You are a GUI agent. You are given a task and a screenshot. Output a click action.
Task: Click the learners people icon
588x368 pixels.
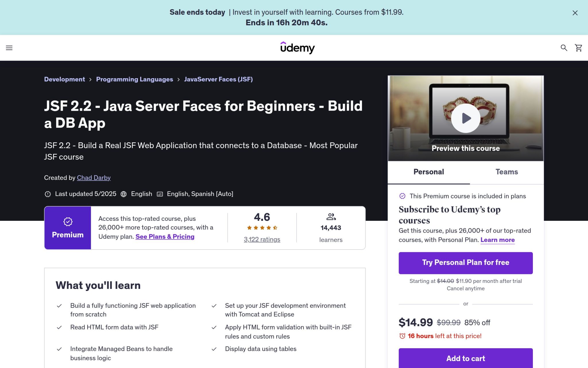(x=331, y=216)
